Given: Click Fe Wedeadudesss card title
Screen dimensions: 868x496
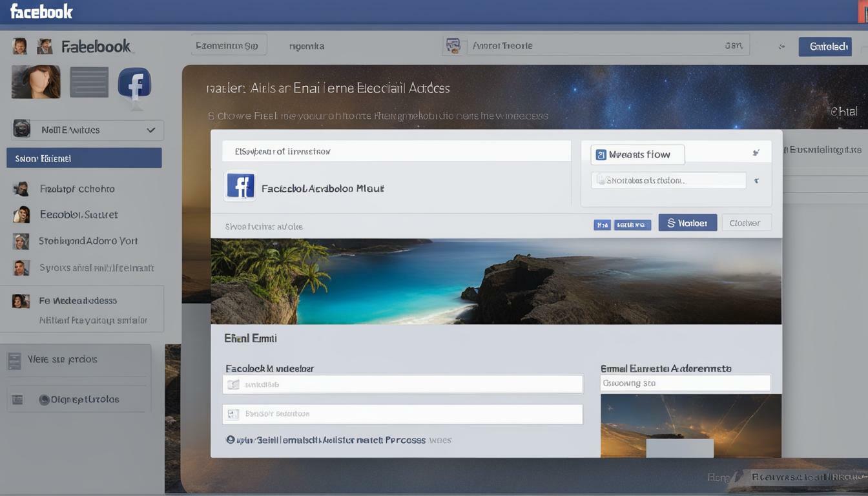Looking at the screenshot, I should coord(77,300).
